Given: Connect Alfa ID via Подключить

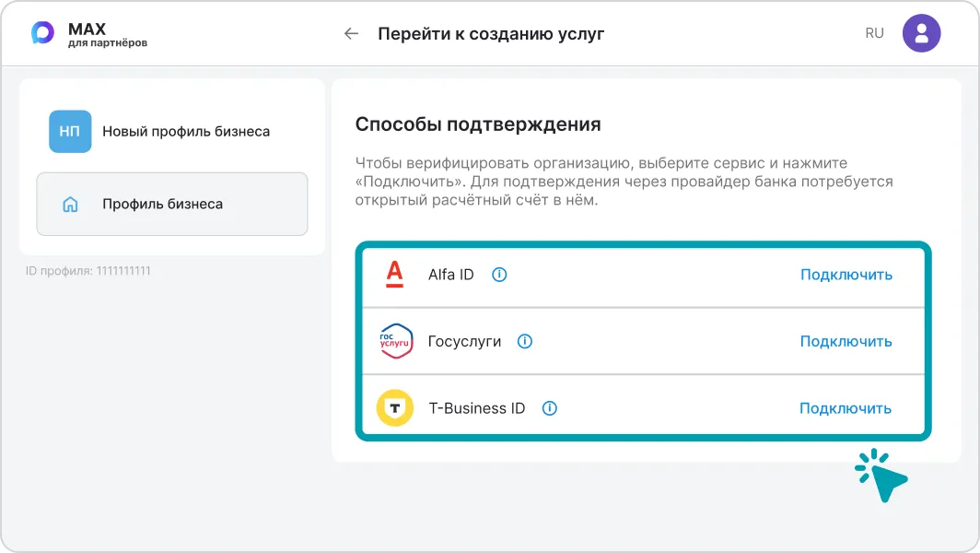Looking at the screenshot, I should pos(846,275).
